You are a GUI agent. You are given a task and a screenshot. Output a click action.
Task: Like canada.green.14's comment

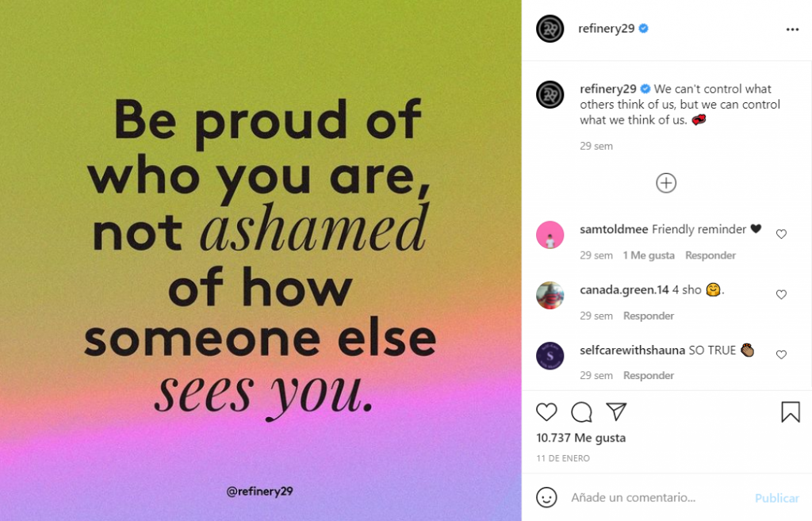[x=781, y=295]
